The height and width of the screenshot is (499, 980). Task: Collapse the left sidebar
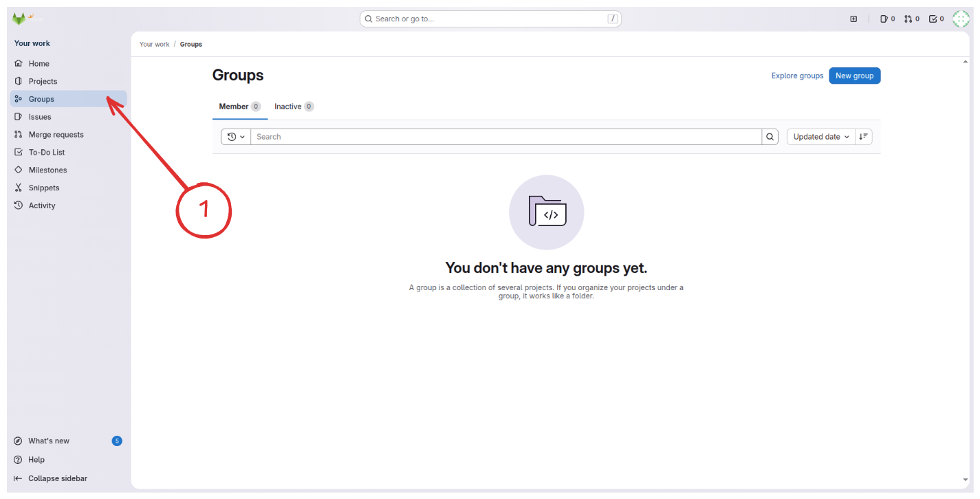pos(57,478)
